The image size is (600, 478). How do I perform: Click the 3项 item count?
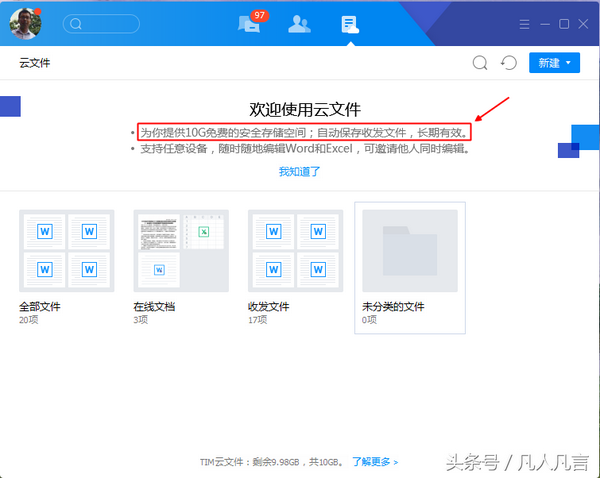point(141,320)
